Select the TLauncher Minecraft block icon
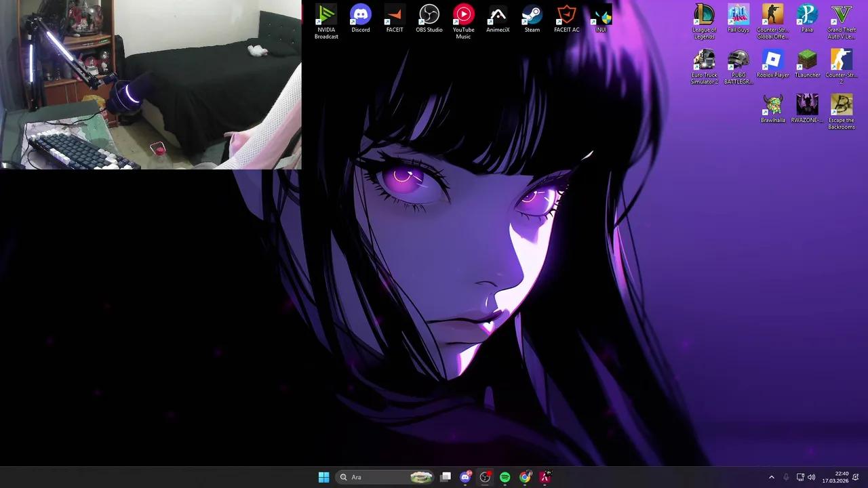Image resolution: width=868 pixels, height=488 pixels. pyautogui.click(x=807, y=60)
